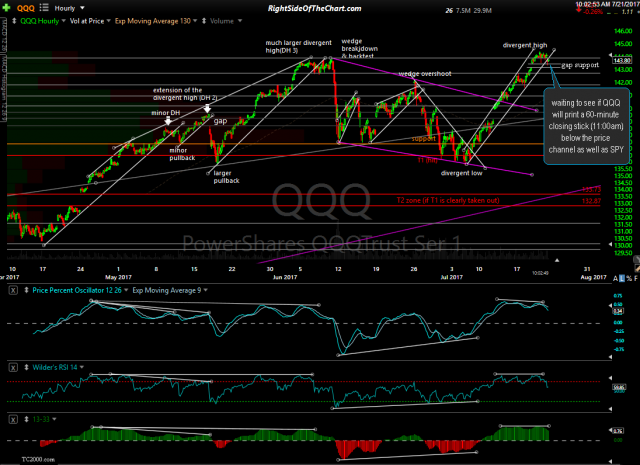Screen dimensions: 640x465
Task: Click the 146.00 price axis label
Action: click(623, 31)
